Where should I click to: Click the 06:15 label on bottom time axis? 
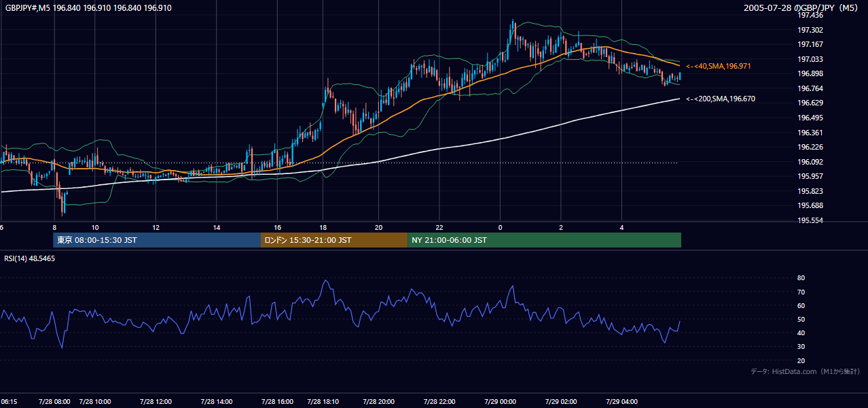(10, 402)
